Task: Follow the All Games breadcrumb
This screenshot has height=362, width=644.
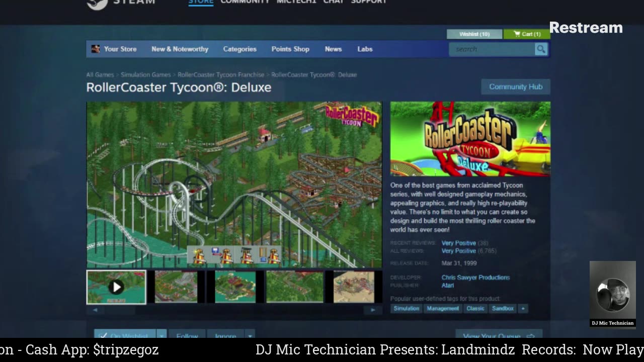Action: 100,74
